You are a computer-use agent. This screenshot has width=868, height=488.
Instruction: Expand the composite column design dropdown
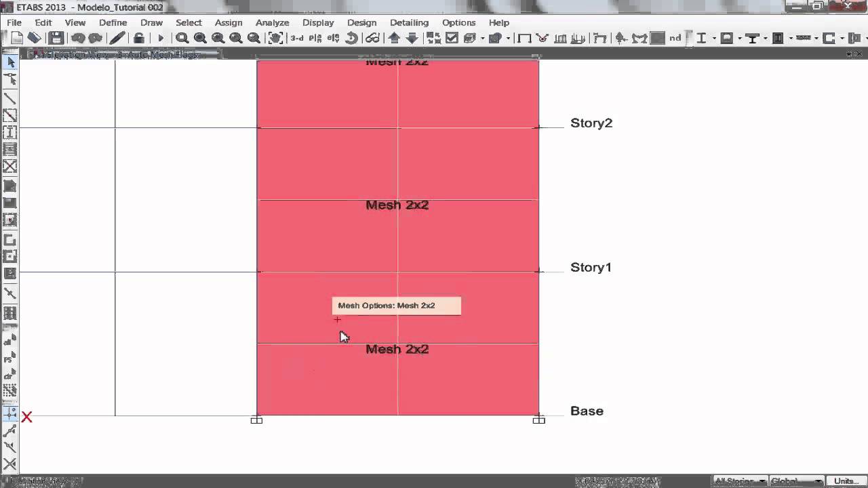[791, 39]
